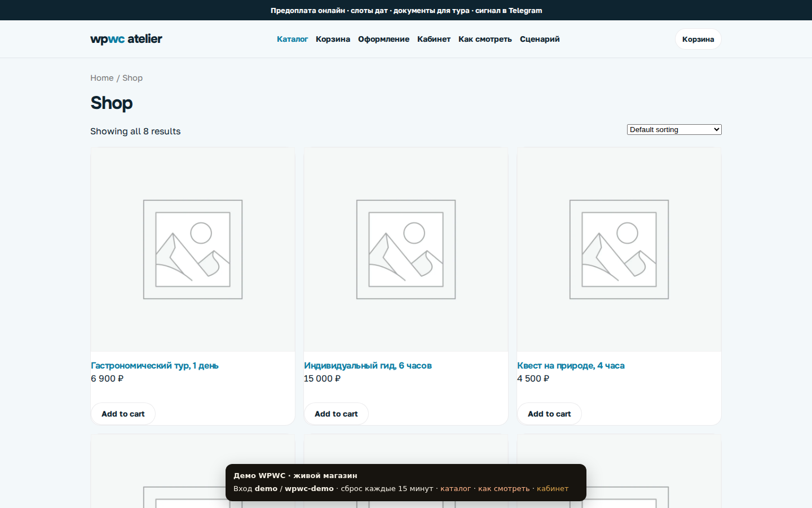Open the Гастрономический тур image placeholder
The height and width of the screenshot is (508, 812).
click(x=193, y=249)
